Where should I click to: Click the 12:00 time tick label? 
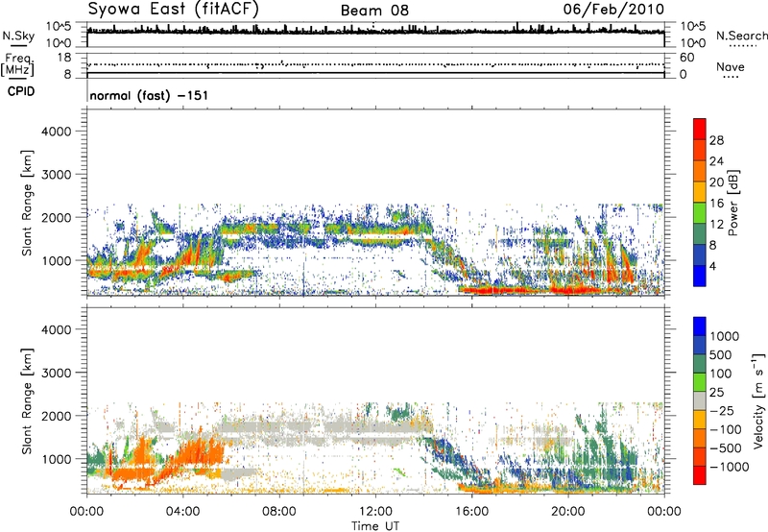point(375,512)
